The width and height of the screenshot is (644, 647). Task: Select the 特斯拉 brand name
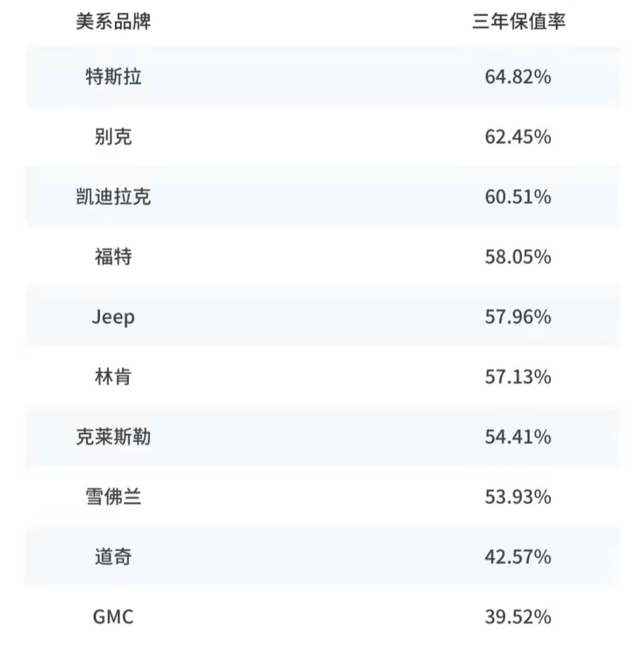[x=113, y=77]
